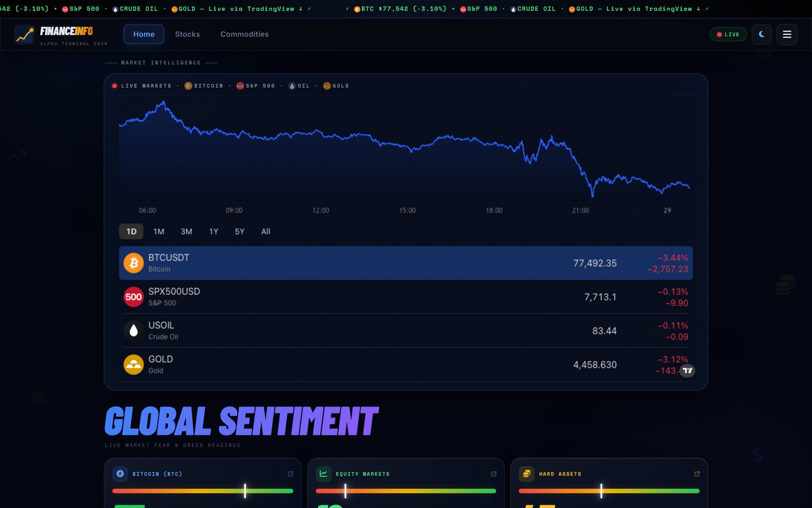Viewport: 812px width, 508px height.
Task: Choose the 3M time range
Action: (x=186, y=231)
